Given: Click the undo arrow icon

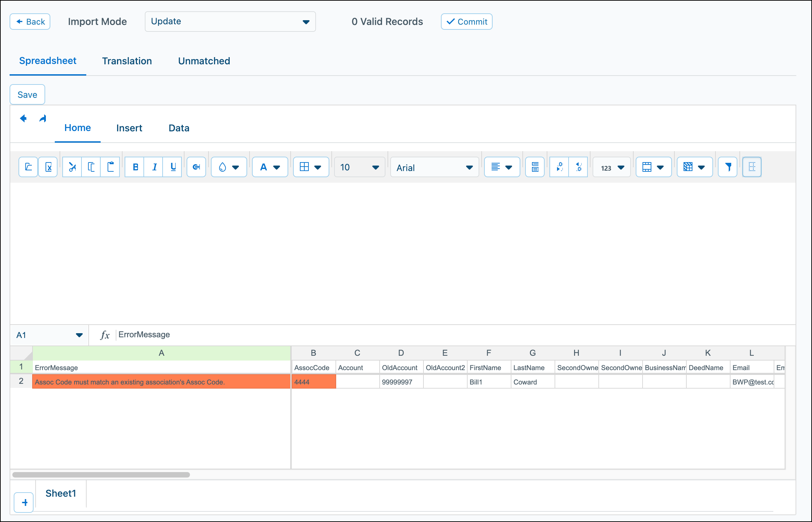Looking at the screenshot, I should coord(23,118).
